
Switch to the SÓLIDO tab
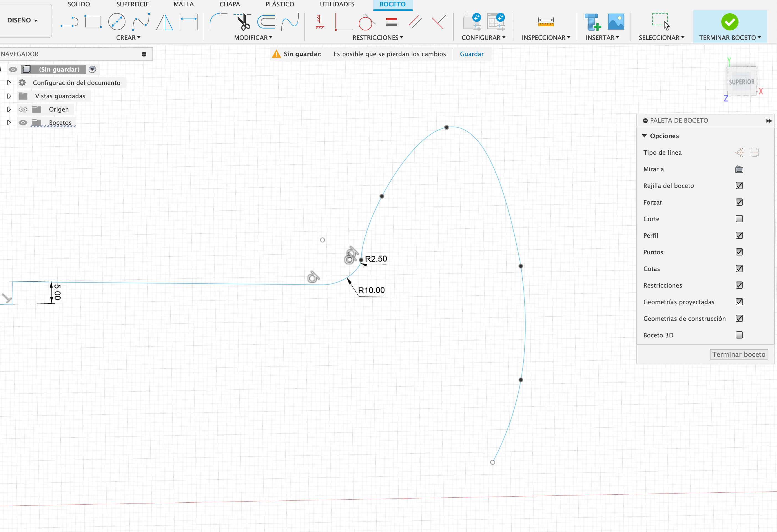pyautogui.click(x=79, y=4)
